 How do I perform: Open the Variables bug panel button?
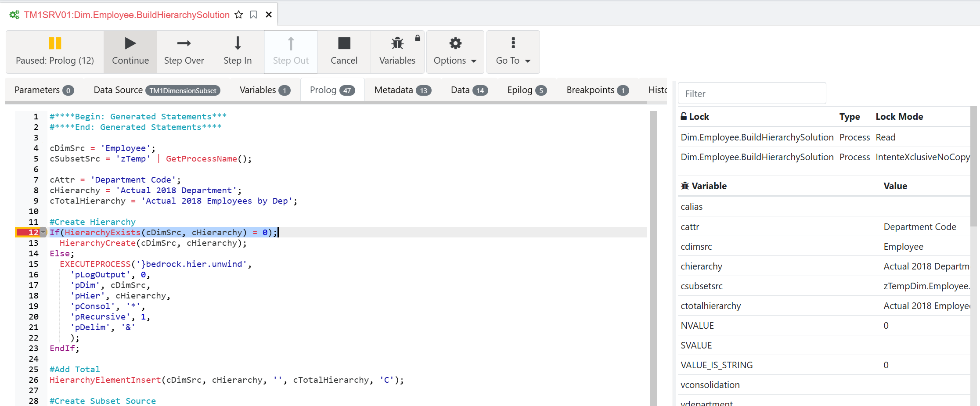pos(397,51)
